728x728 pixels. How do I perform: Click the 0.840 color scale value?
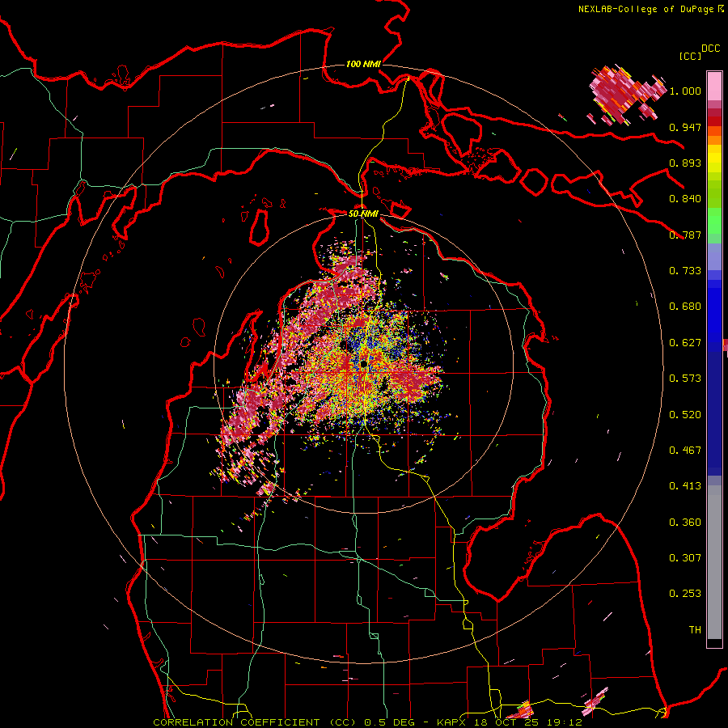click(685, 199)
